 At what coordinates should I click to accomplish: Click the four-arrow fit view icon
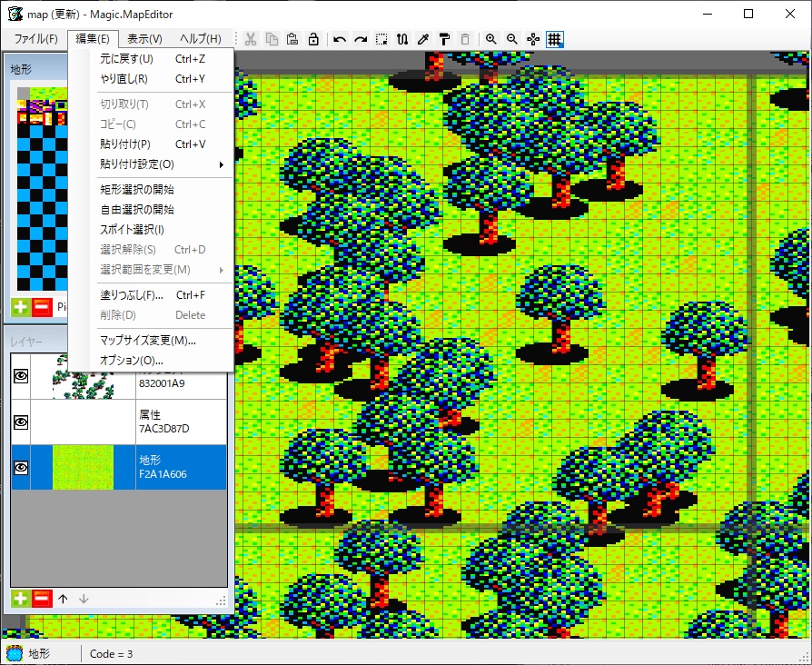[x=533, y=39]
